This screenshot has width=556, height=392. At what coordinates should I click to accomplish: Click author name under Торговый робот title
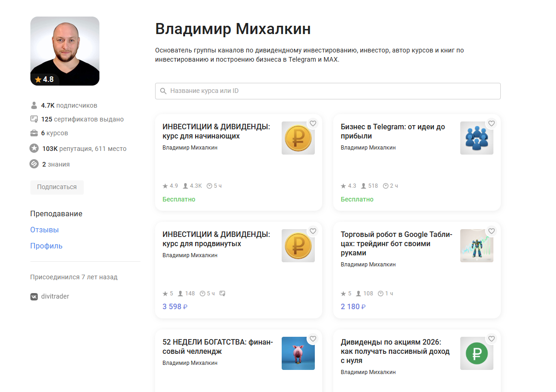tap(368, 265)
